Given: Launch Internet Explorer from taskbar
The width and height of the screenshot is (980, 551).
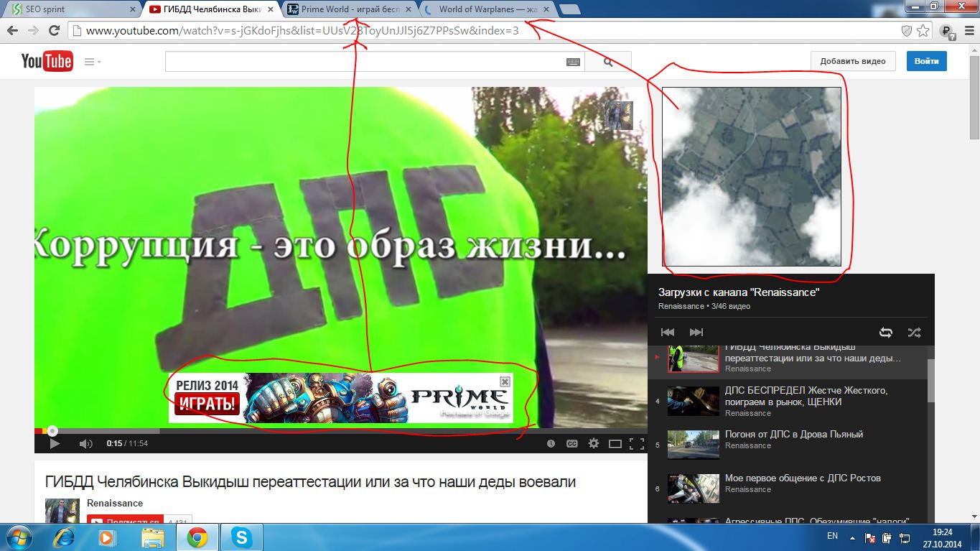Looking at the screenshot, I should pos(65,537).
